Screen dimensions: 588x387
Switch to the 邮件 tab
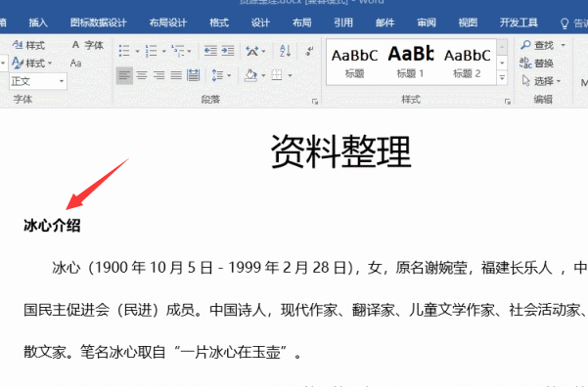[384, 22]
